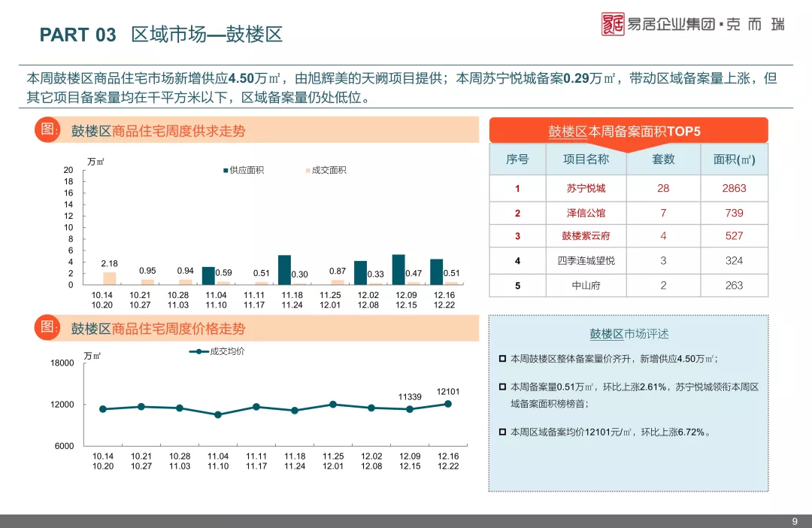Select the 鼓楼紫云府 project name cell

(586, 235)
